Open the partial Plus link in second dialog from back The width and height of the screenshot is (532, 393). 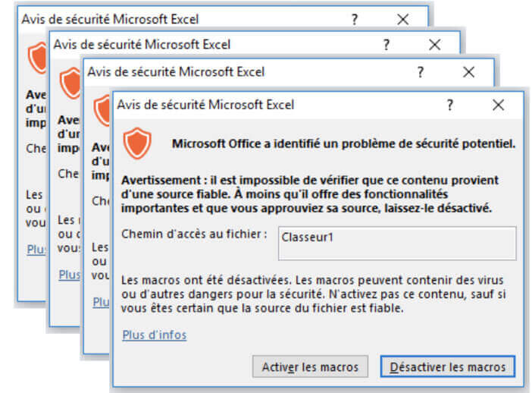click(69, 275)
